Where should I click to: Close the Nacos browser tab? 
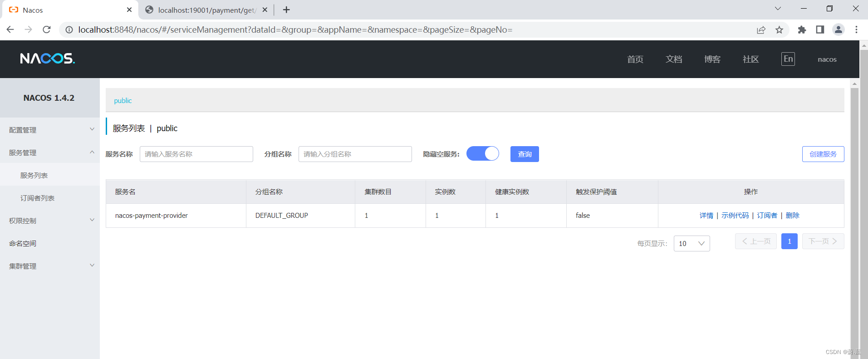tap(129, 10)
